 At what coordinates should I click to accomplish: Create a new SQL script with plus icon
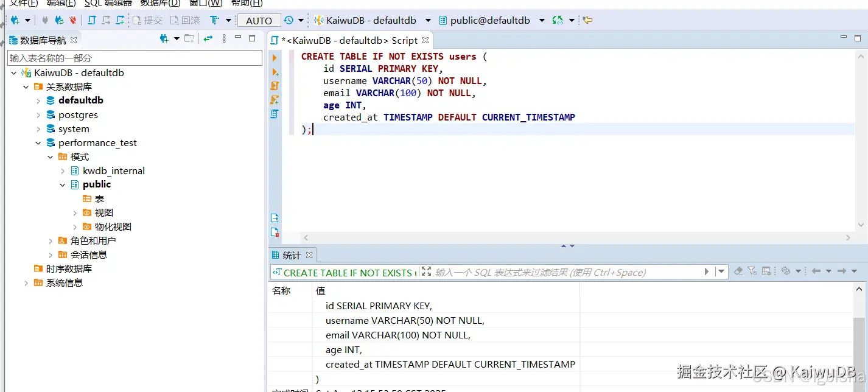(121, 20)
